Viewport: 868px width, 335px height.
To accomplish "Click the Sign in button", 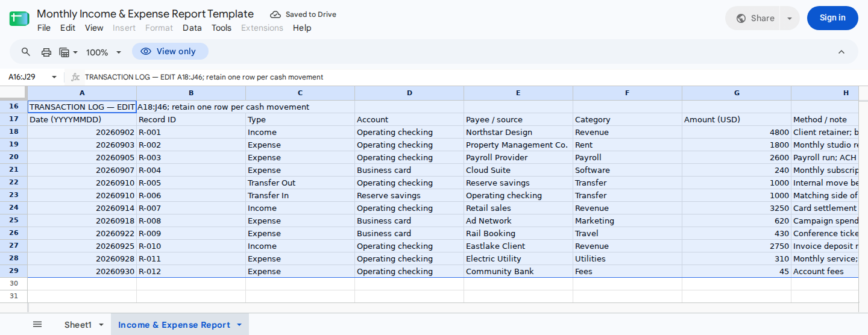I will coord(832,18).
